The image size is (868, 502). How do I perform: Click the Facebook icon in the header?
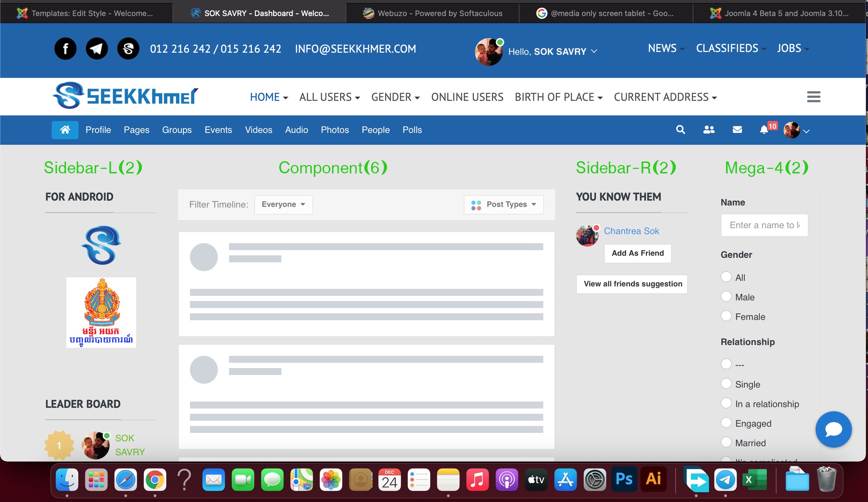point(65,48)
